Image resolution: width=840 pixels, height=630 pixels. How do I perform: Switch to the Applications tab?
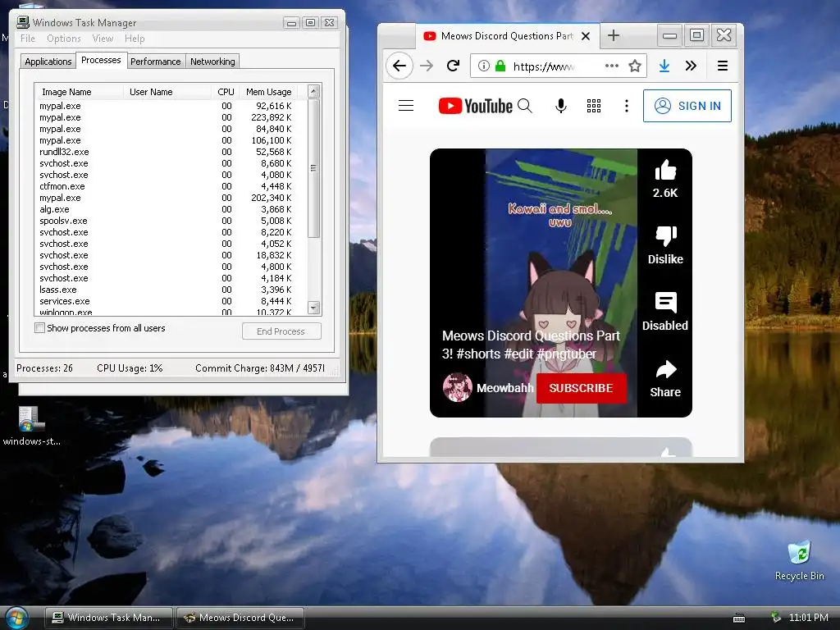pos(48,62)
